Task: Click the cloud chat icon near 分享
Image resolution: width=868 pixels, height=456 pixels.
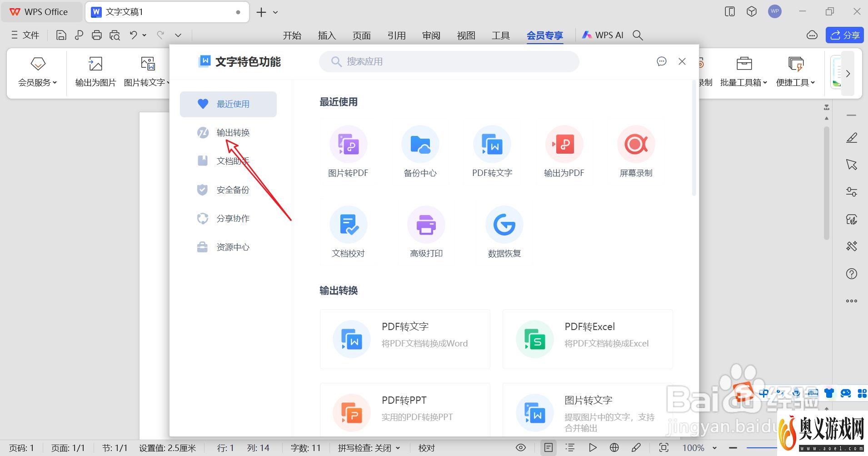Action: 812,35
